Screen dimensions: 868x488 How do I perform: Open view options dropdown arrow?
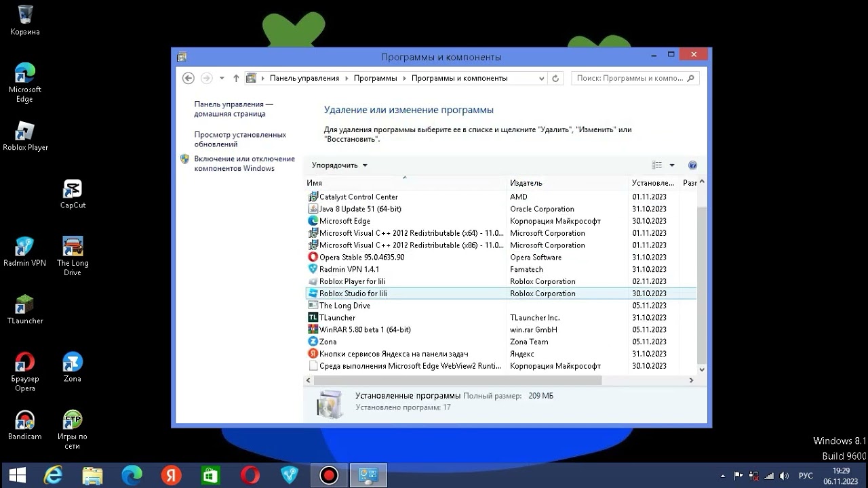[672, 165]
